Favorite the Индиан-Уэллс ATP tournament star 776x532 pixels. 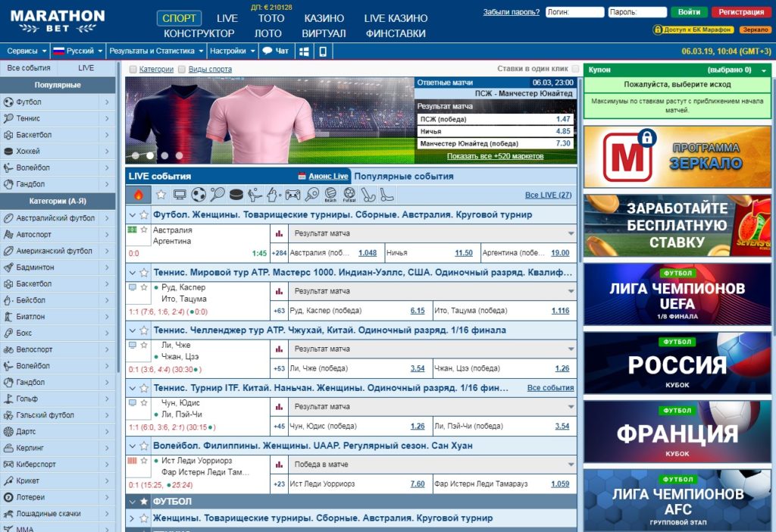click(144, 273)
